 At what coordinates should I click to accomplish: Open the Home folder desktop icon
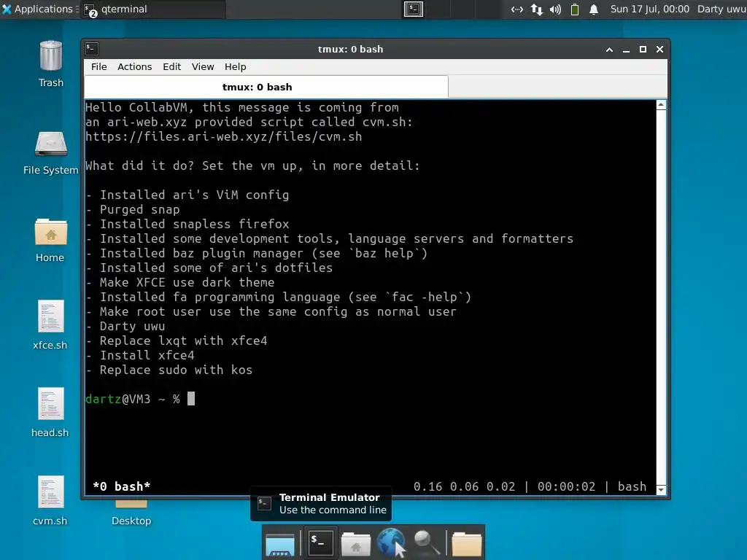[50, 232]
